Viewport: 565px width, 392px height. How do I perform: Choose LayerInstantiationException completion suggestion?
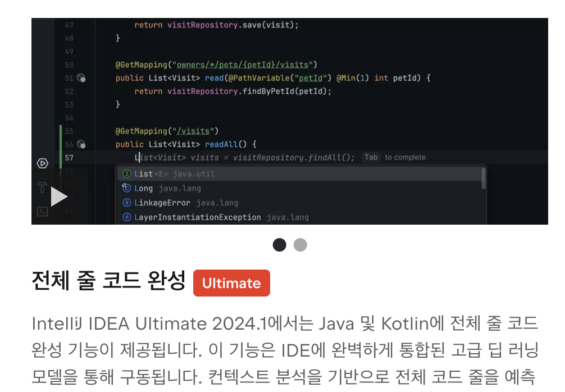point(299,217)
